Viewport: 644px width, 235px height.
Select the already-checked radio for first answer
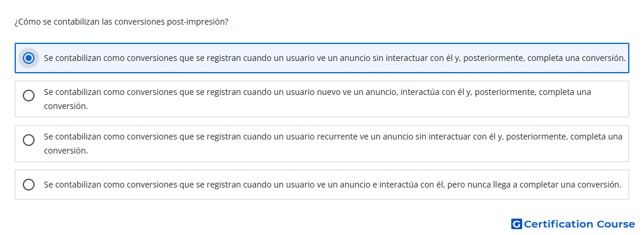(29, 58)
